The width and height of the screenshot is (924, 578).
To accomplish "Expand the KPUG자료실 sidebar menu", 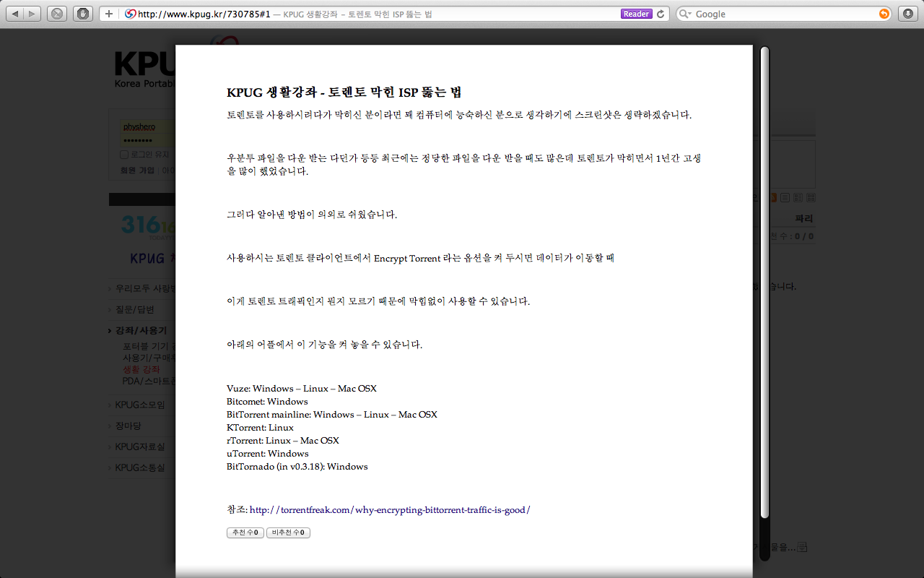I will point(140,447).
